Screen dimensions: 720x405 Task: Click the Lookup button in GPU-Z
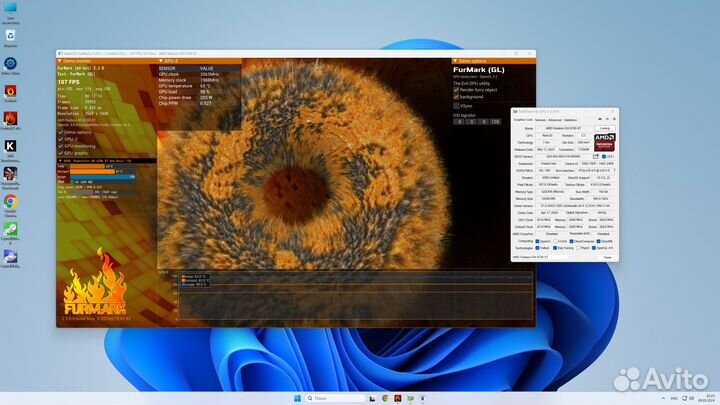[605, 128]
